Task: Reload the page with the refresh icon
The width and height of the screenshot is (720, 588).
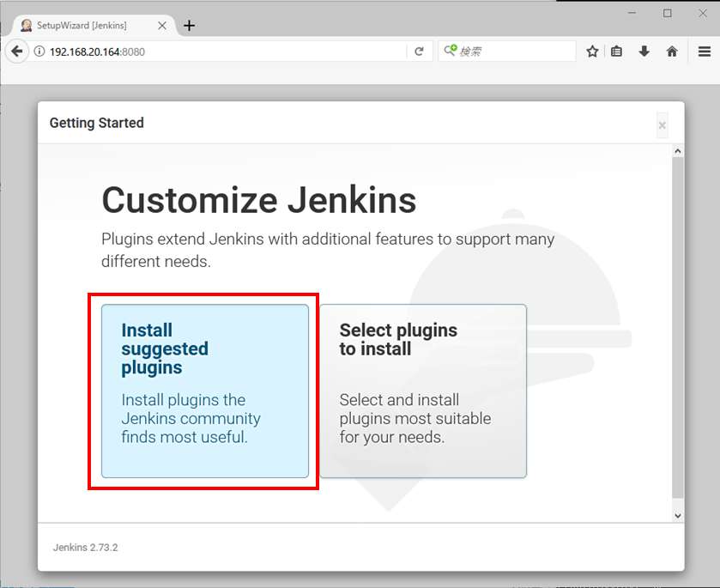Action: (x=419, y=52)
